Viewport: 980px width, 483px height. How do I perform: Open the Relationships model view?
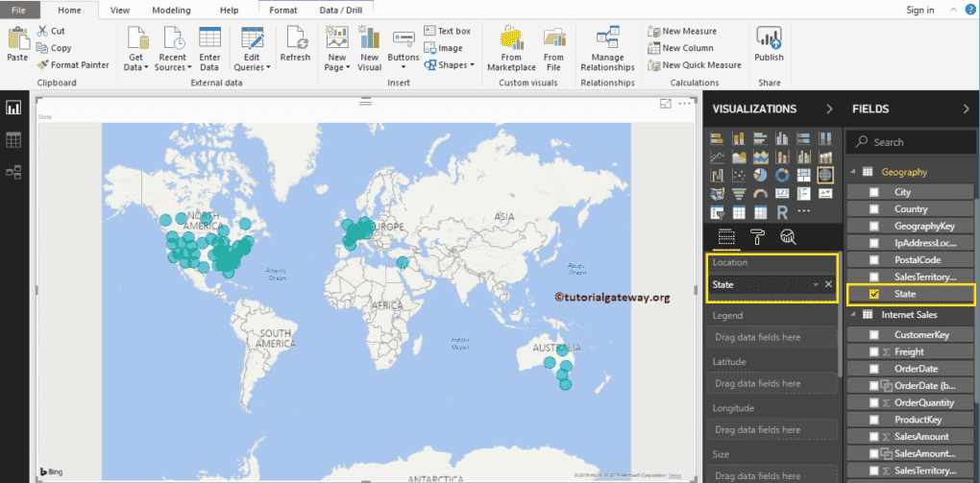click(x=13, y=172)
